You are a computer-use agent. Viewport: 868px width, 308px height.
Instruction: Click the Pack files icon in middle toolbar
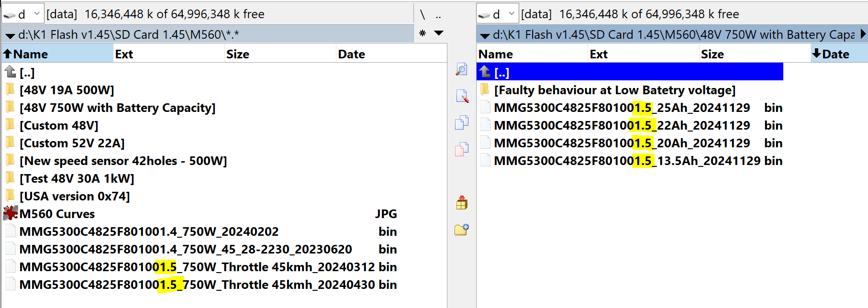point(461,203)
